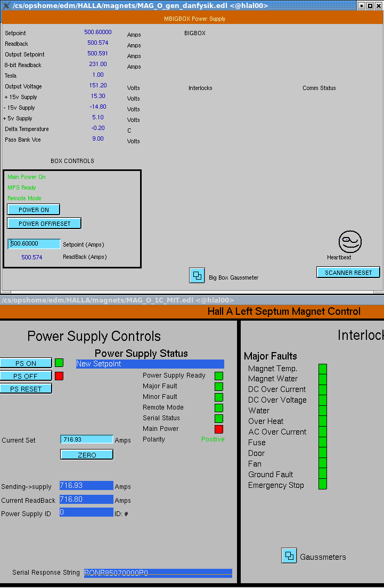Image resolution: width=384 pixels, height=588 pixels.
Task: Click the AC Over Current interlock indicator
Action: (323, 431)
